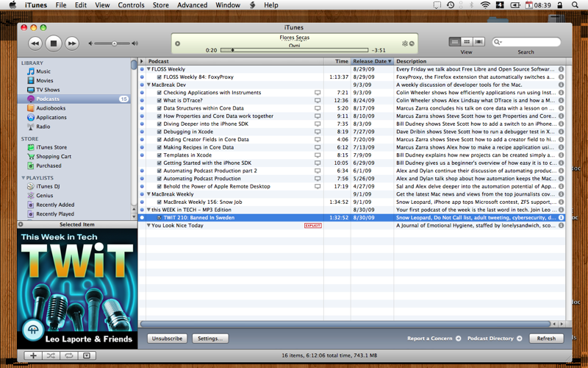The width and height of the screenshot is (588, 368).
Task: Click the previous track rewind button
Action: click(35, 43)
